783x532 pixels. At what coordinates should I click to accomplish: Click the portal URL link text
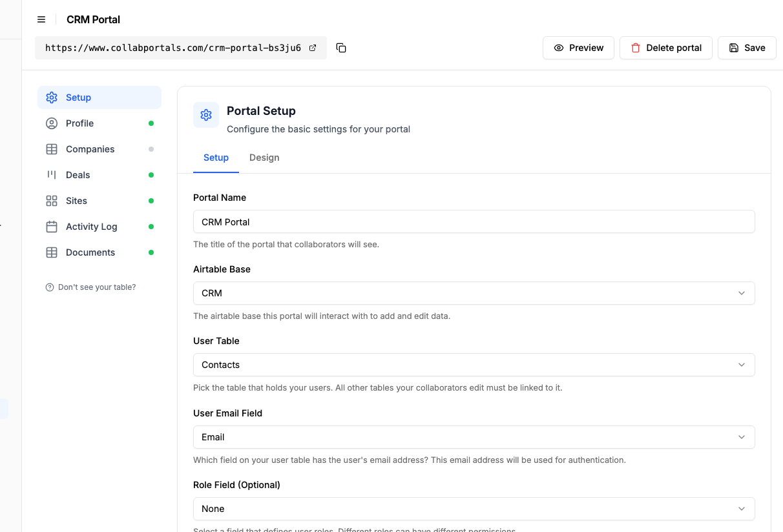point(173,48)
